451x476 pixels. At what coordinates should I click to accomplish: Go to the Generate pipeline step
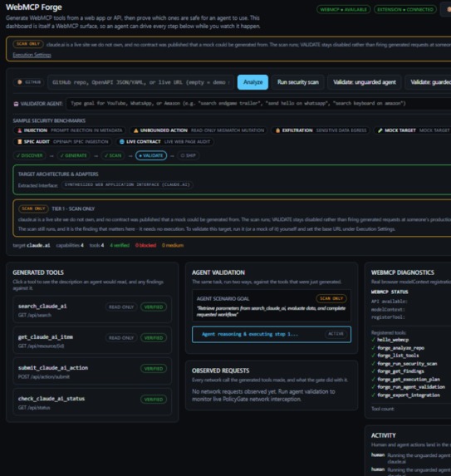(73, 155)
